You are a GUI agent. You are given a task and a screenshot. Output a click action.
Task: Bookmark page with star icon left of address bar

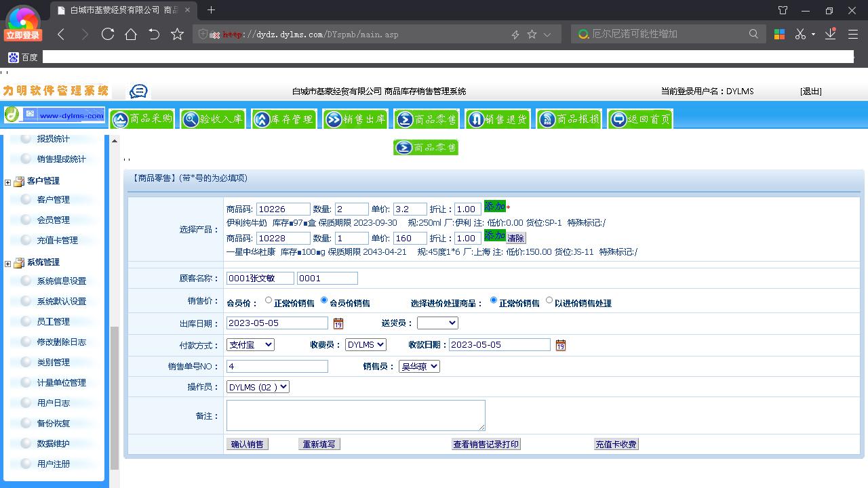177,34
